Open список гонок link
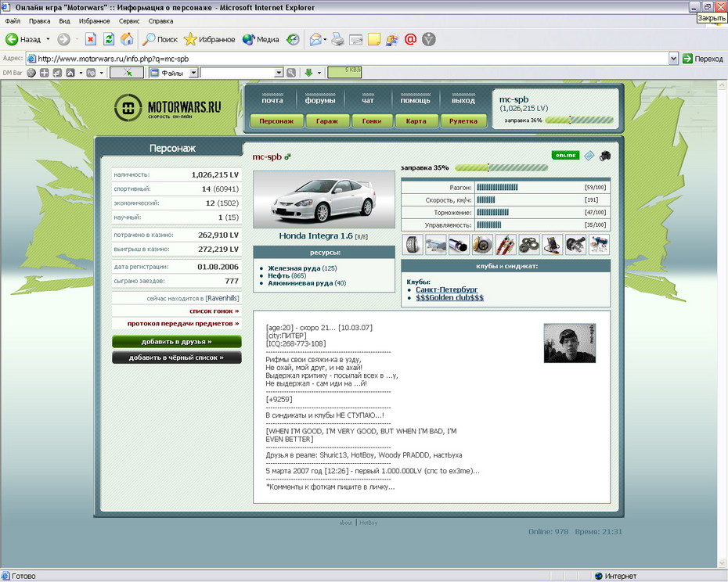728x582 pixels. (214, 311)
